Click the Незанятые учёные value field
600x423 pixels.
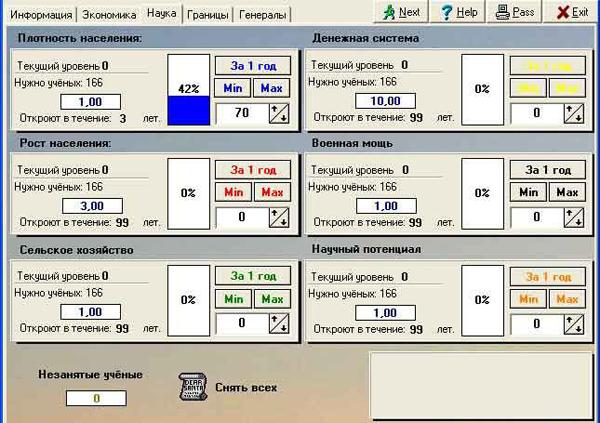96,398
